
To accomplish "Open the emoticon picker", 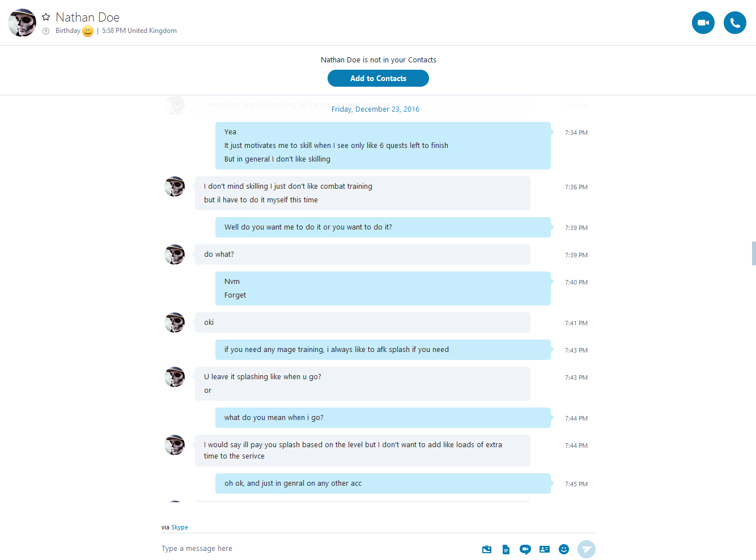I will [564, 549].
